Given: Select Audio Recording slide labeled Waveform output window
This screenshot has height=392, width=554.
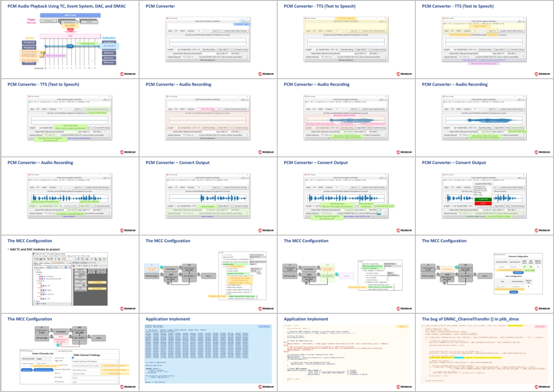Looking at the screenshot, I should point(346,118).
